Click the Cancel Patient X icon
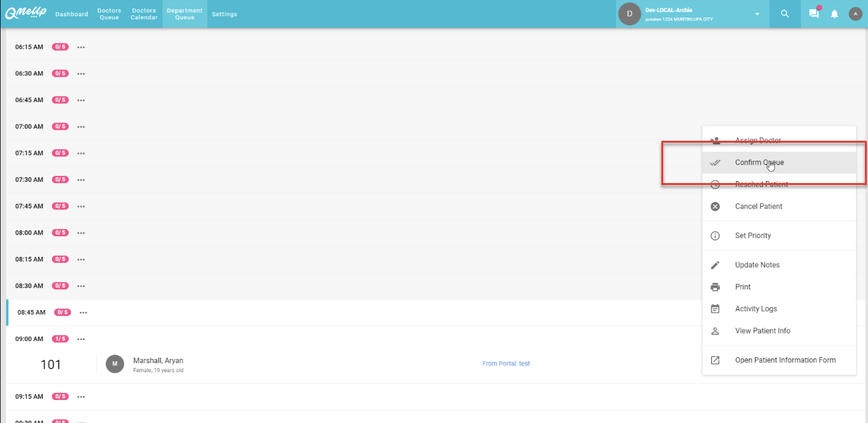This screenshot has width=868, height=423. [715, 207]
